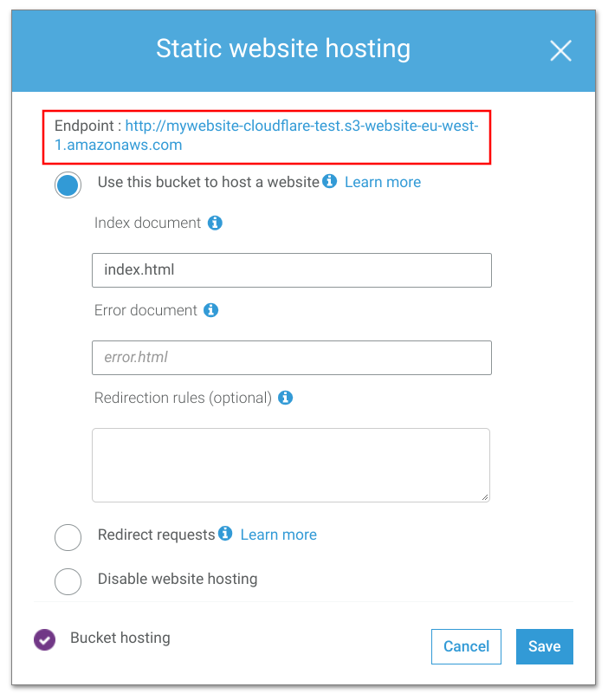608x700 pixels.
Task: Choose Disable website hosting
Action: point(68,580)
